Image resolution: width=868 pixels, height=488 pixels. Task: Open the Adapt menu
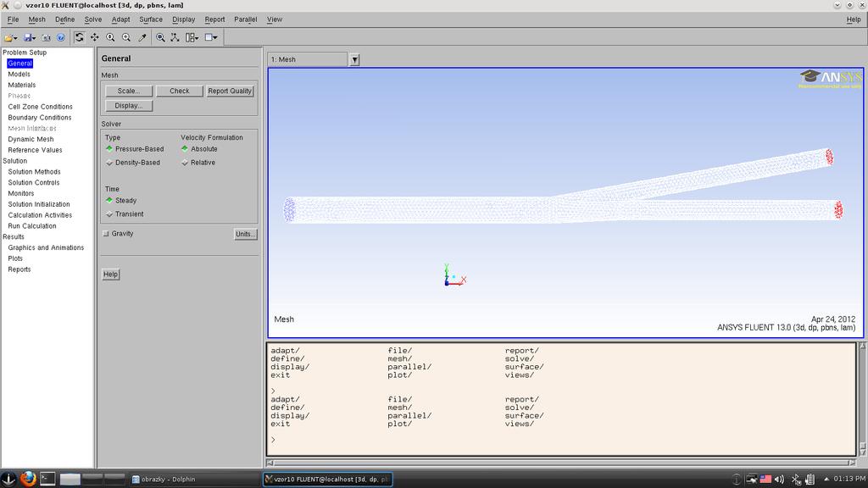point(120,19)
